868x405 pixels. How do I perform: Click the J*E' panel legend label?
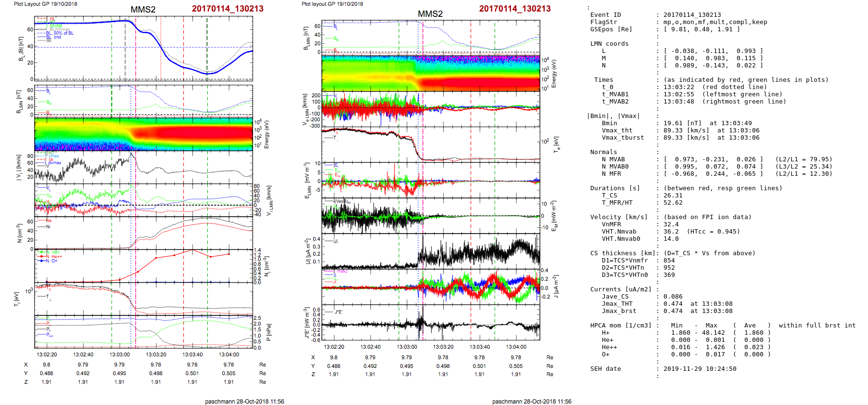point(338,312)
